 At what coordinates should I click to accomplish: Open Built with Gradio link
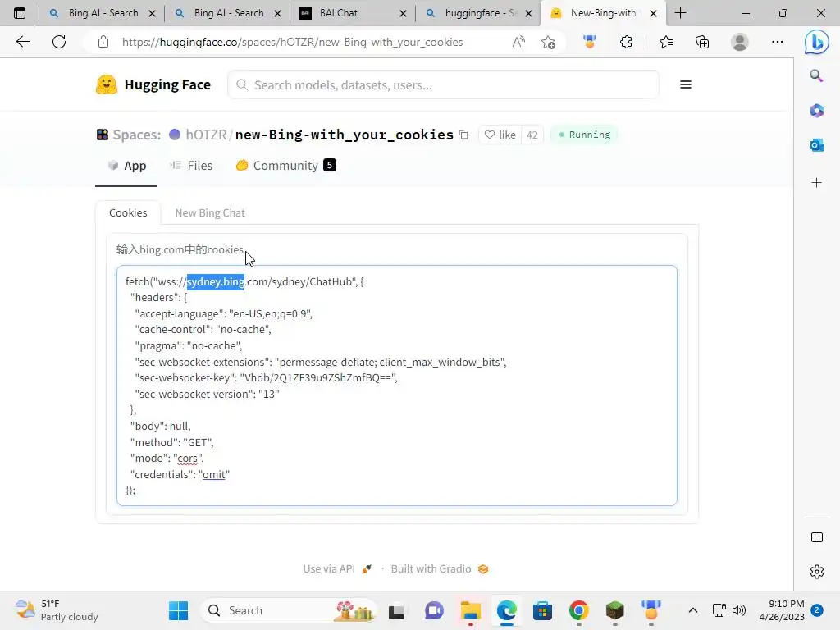(440, 569)
